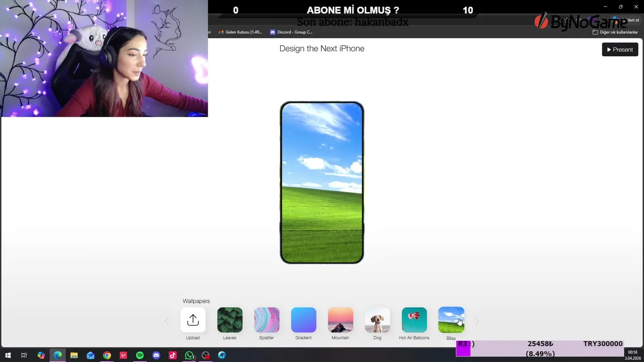Select the Hot Air Balloons wallpaper
The height and width of the screenshot is (362, 644).
click(x=414, y=320)
